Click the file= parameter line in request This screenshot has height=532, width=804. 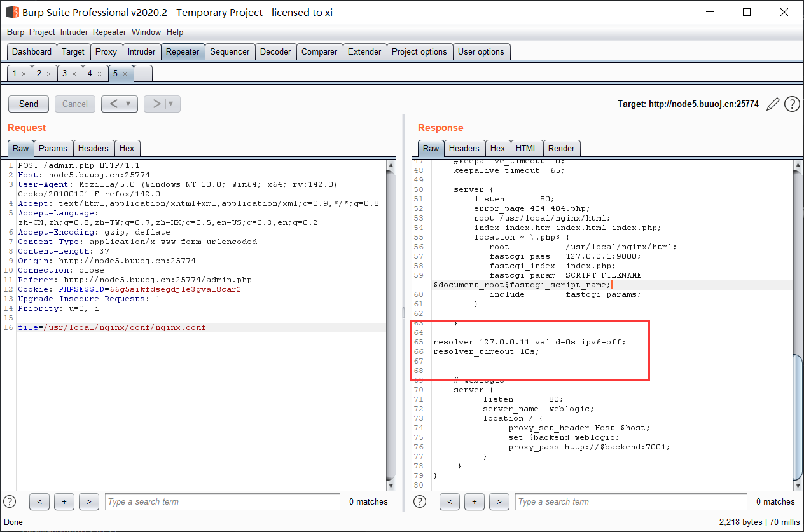tap(112, 327)
